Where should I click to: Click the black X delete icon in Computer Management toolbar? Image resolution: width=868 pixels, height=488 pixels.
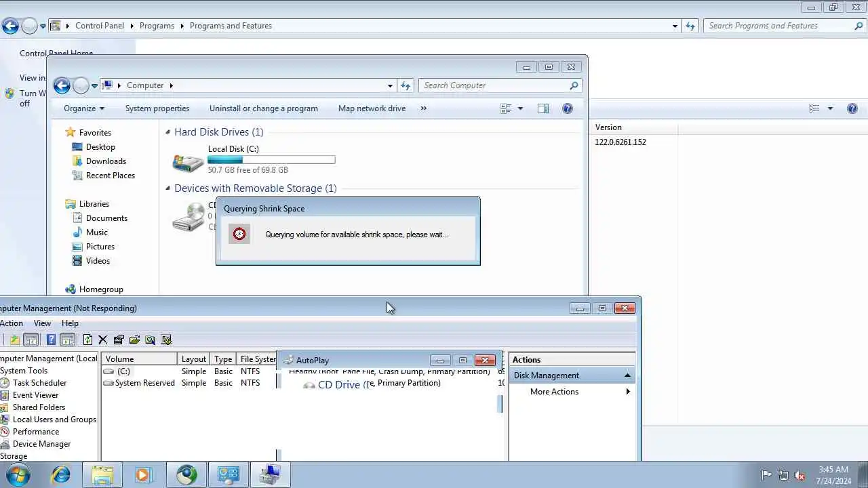click(103, 340)
